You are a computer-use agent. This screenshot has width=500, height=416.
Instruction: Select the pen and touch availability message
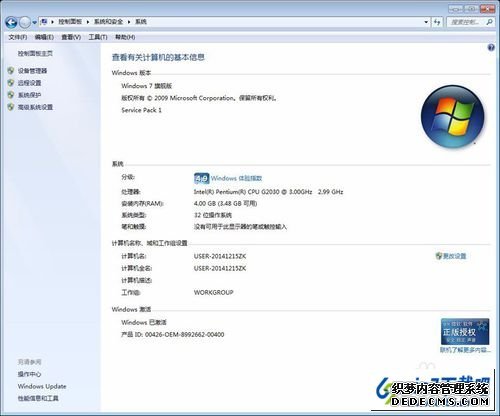240,227
